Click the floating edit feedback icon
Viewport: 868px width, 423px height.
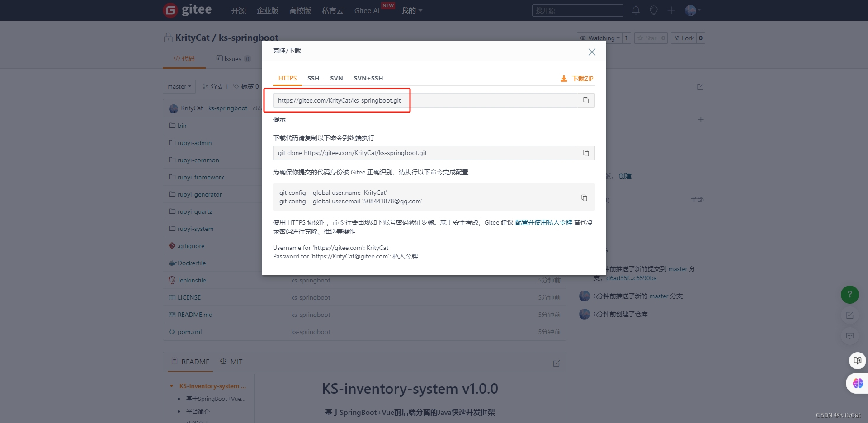[850, 315]
